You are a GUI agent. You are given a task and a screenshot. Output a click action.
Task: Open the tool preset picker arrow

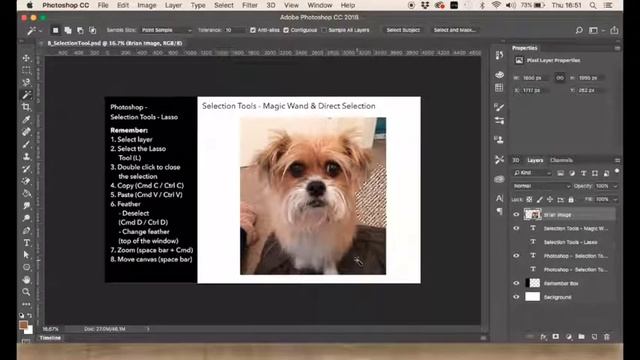coord(40,31)
